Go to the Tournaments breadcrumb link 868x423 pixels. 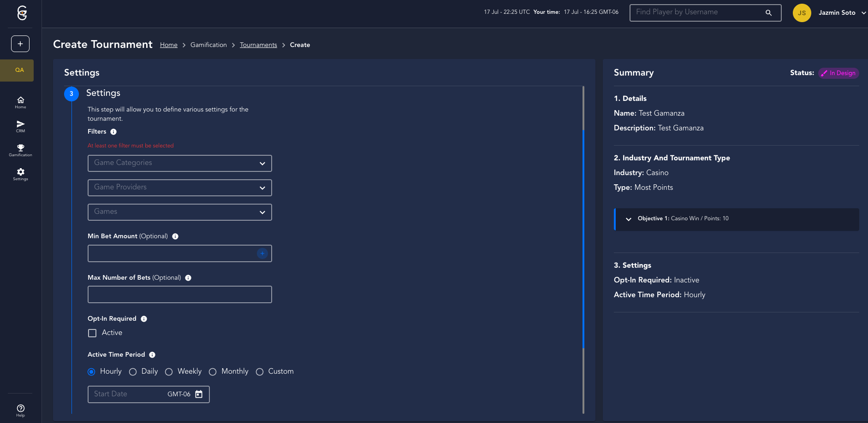(258, 45)
